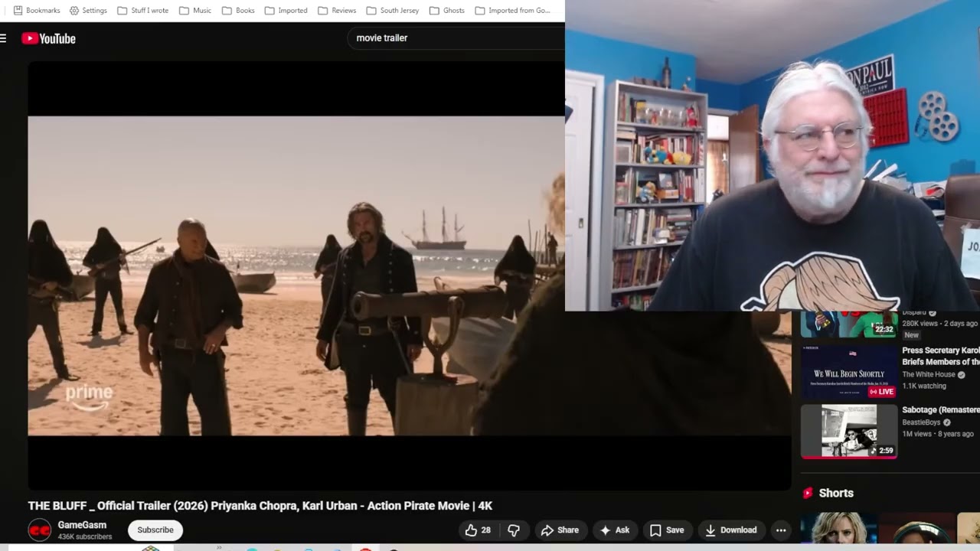Open the South Jersey bookmark folder

pos(392,11)
